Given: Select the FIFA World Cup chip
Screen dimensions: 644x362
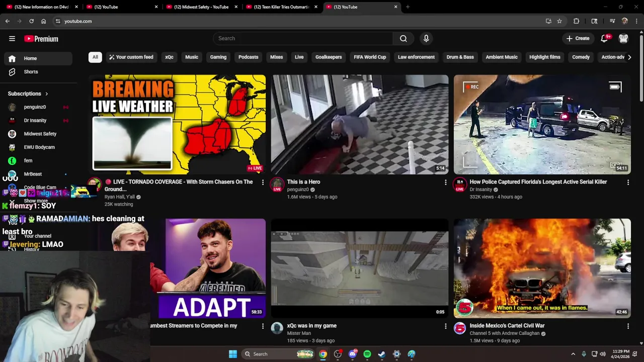Looking at the screenshot, I should (370, 57).
